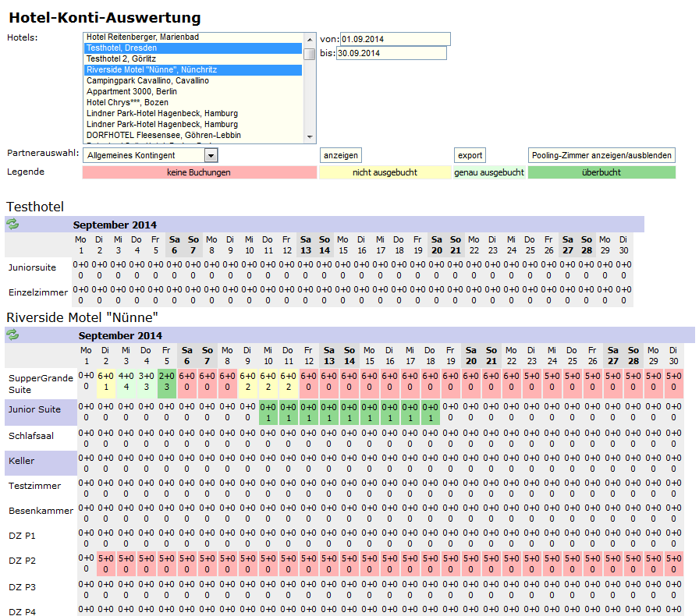
Task: Click the hotel list scroll-down arrow
Action: coord(310,136)
